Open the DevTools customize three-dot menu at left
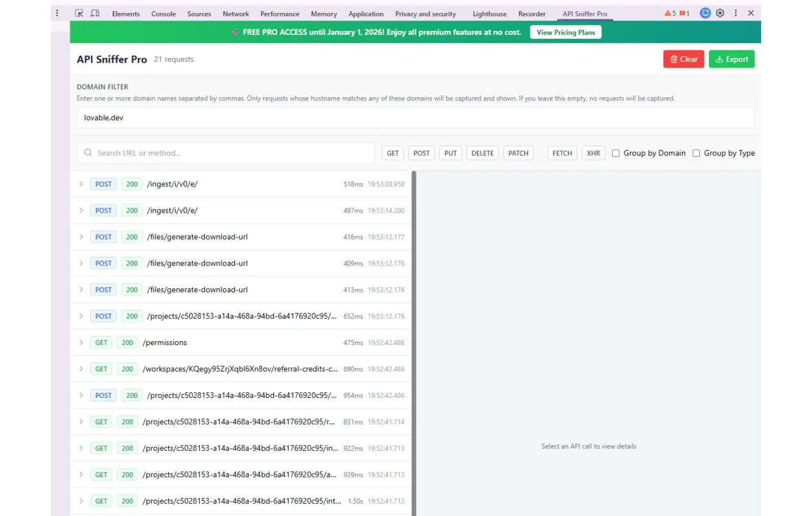Viewport: 812px width, 516px height. pos(57,13)
